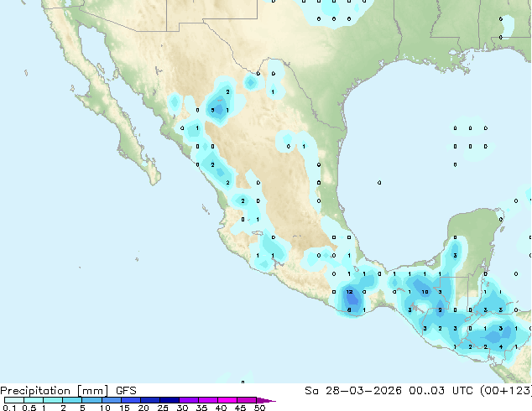Click the legend label '0.1'
This screenshot has height=411, width=532.
point(9,408)
